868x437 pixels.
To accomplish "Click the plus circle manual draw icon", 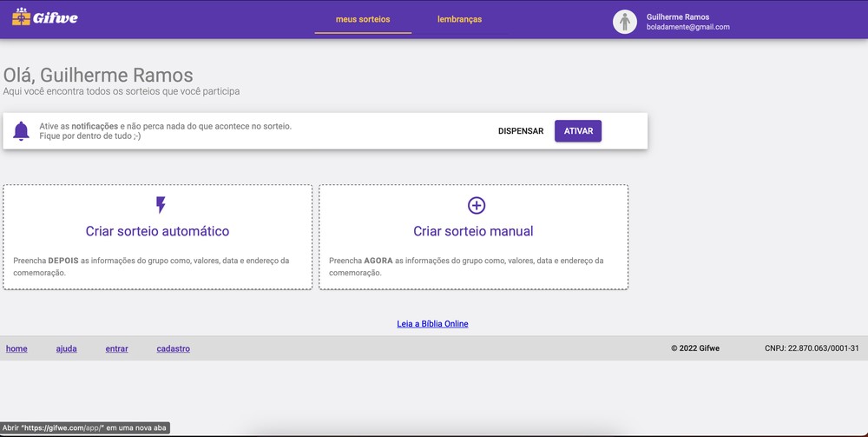I will point(476,206).
